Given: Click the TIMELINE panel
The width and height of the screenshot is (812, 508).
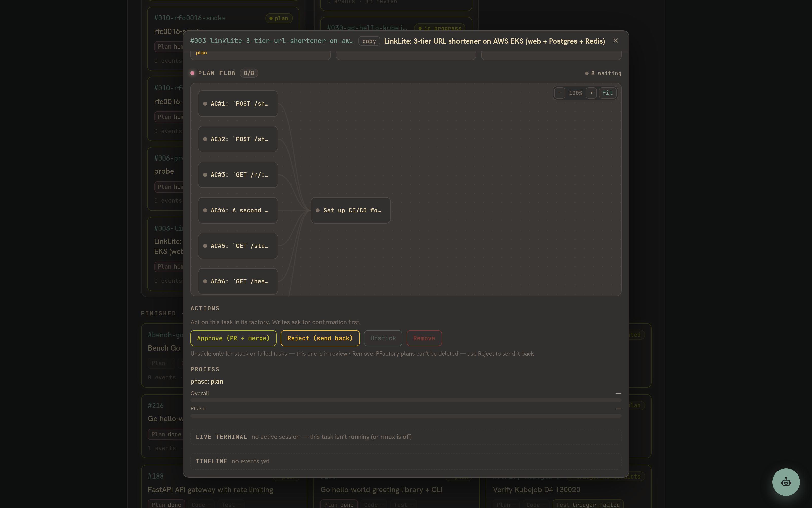Looking at the screenshot, I should (x=406, y=461).
